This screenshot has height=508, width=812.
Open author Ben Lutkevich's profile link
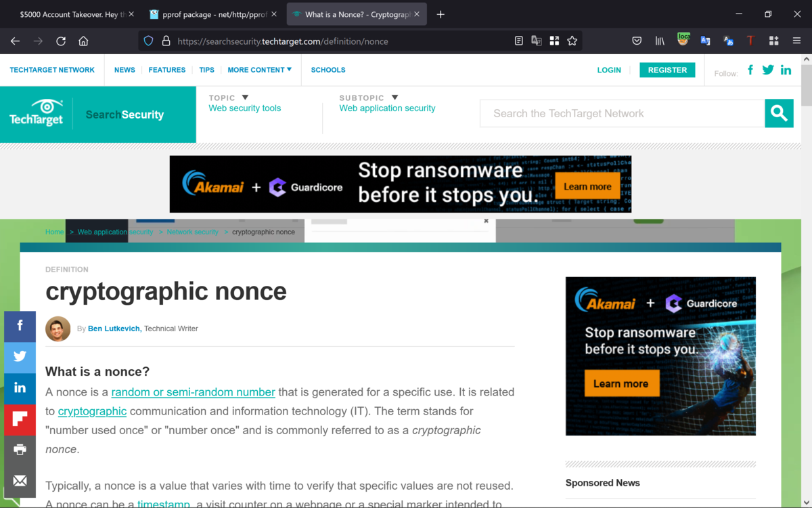point(114,329)
